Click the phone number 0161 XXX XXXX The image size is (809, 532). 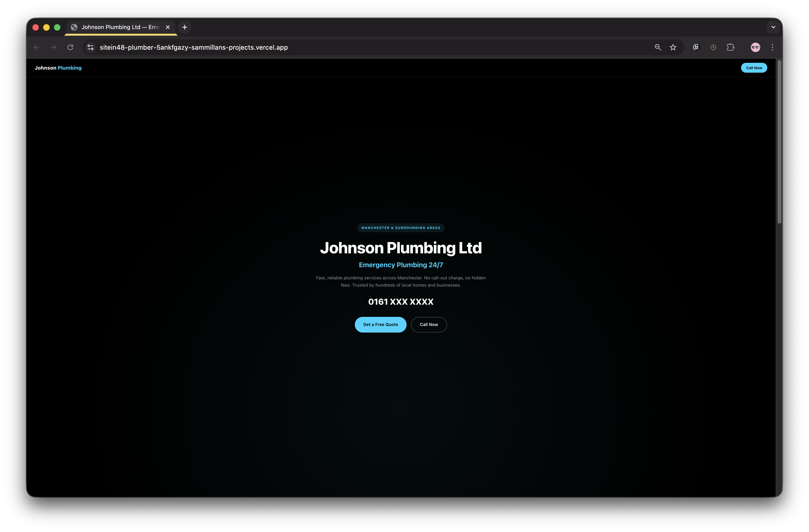pos(401,302)
